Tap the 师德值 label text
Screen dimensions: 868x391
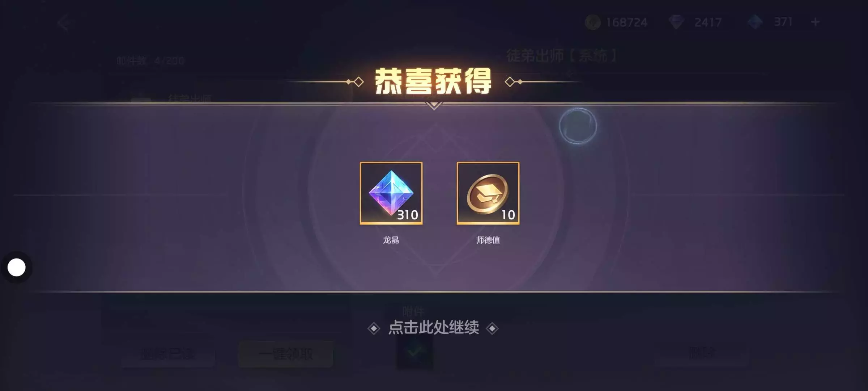click(488, 240)
